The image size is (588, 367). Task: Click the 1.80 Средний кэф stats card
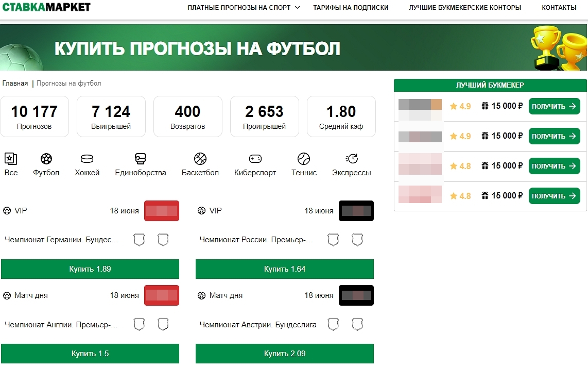coord(341,116)
